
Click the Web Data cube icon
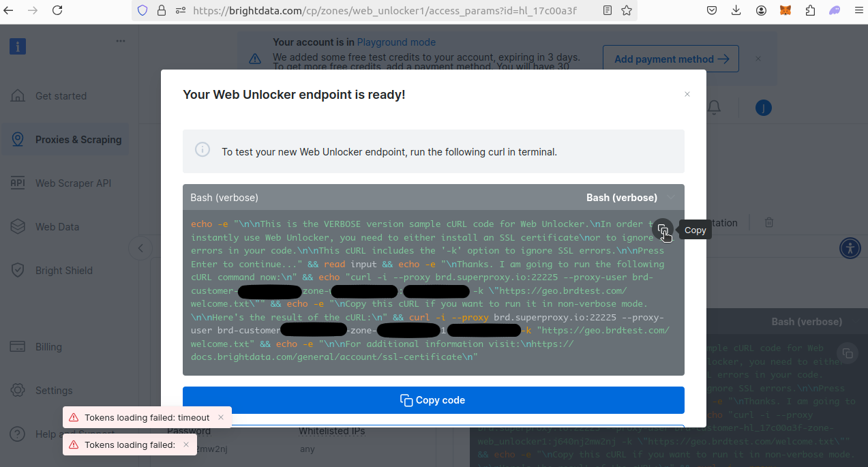tap(18, 226)
